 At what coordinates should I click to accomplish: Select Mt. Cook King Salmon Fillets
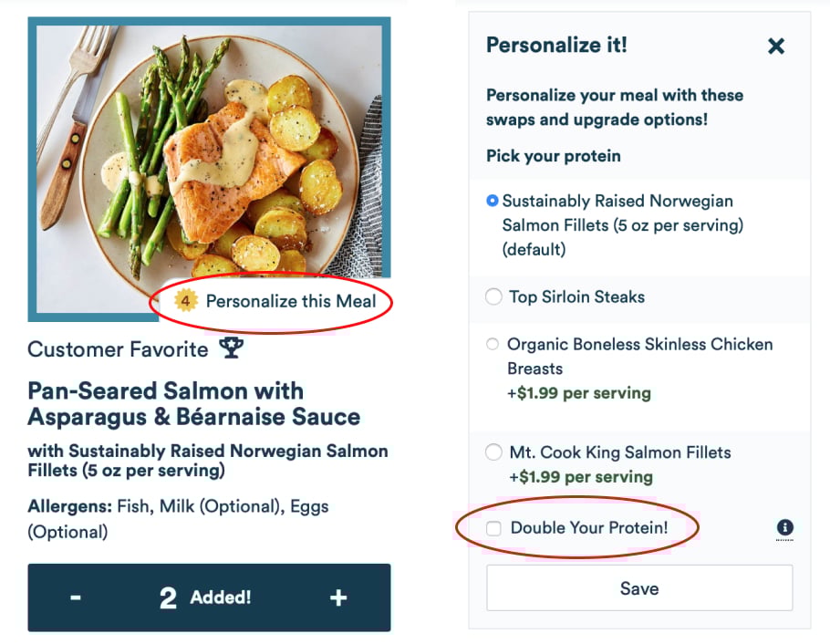(493, 452)
